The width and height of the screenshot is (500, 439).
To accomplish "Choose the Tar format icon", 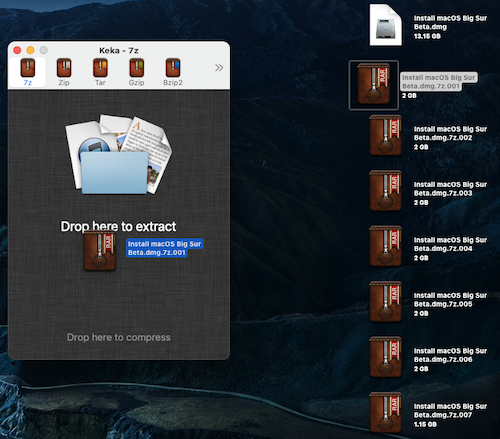I will [100, 68].
